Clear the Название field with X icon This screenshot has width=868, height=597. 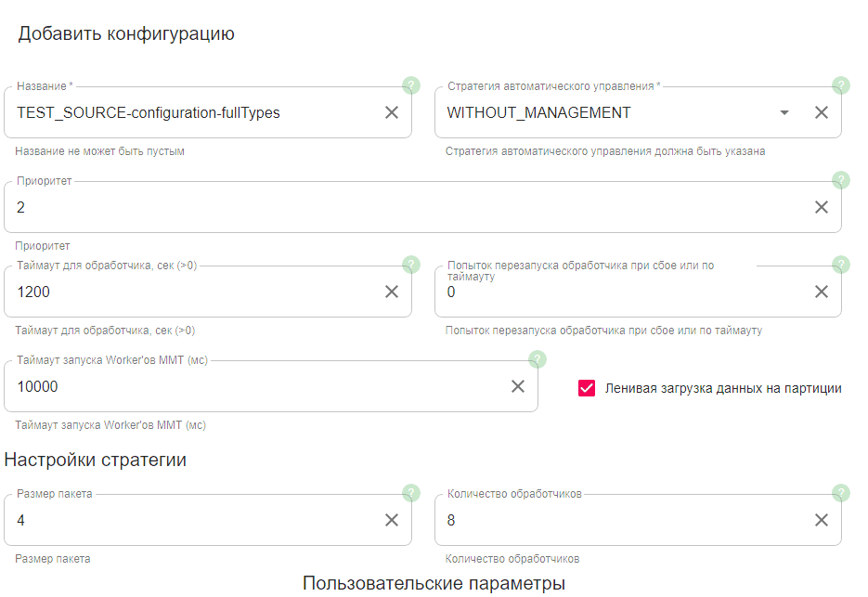pos(392,112)
